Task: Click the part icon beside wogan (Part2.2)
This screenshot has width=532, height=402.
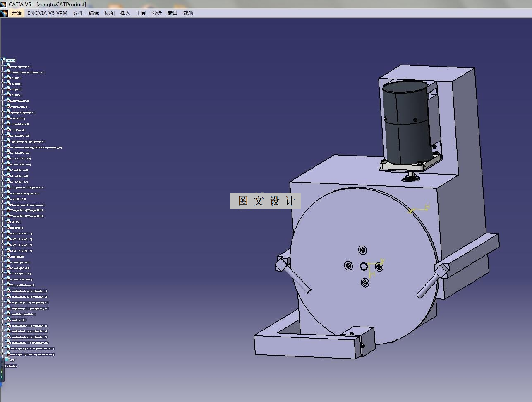Action: (x=8, y=199)
